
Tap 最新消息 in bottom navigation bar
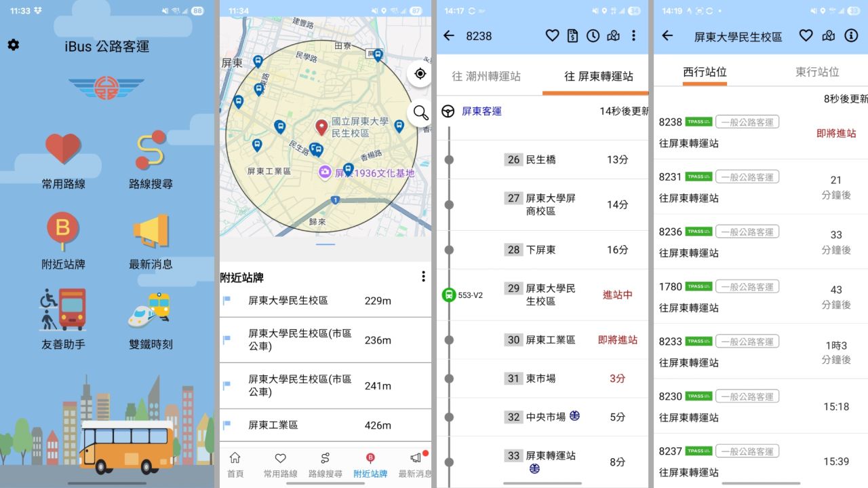[415, 465]
